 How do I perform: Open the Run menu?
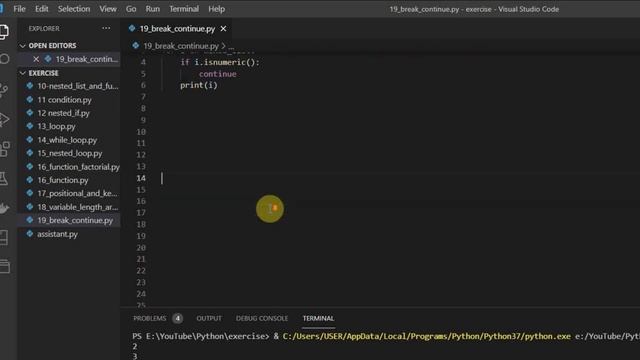(153, 9)
